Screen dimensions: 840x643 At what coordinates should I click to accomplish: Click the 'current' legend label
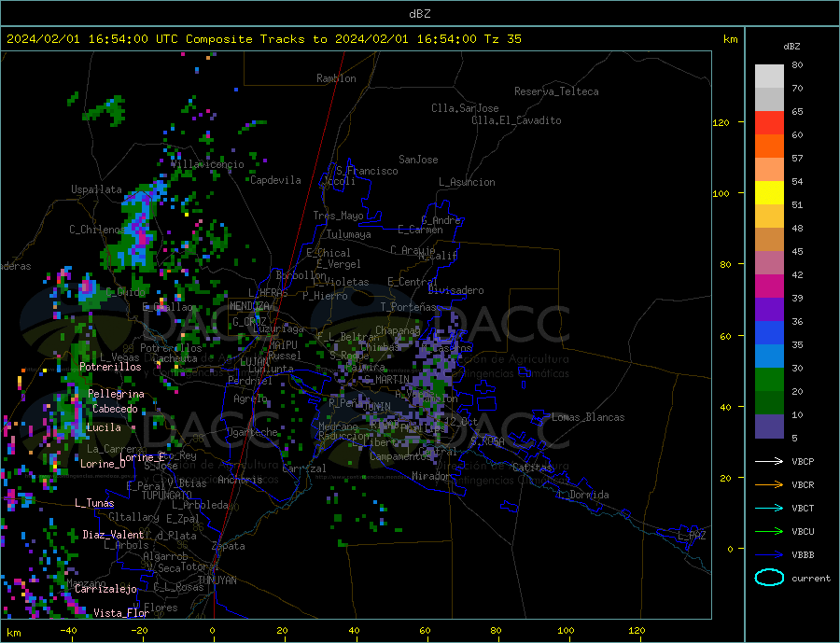click(x=811, y=579)
